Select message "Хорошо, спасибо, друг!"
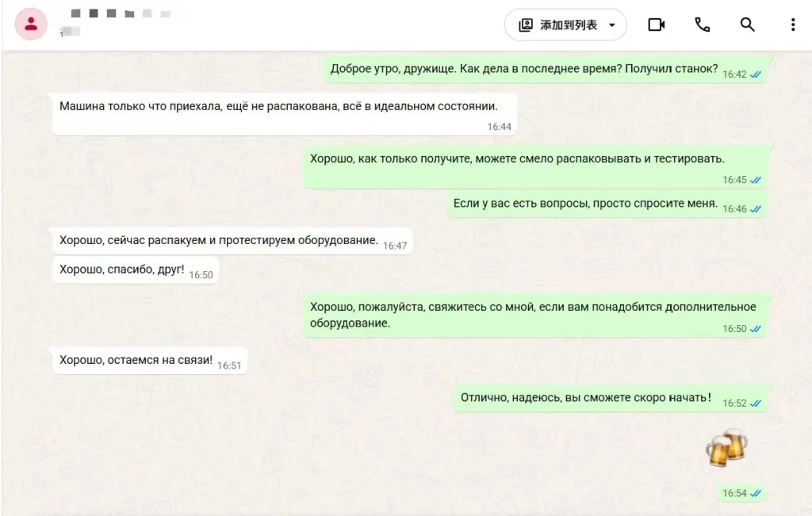Image resolution: width=812 pixels, height=516 pixels. click(x=136, y=270)
